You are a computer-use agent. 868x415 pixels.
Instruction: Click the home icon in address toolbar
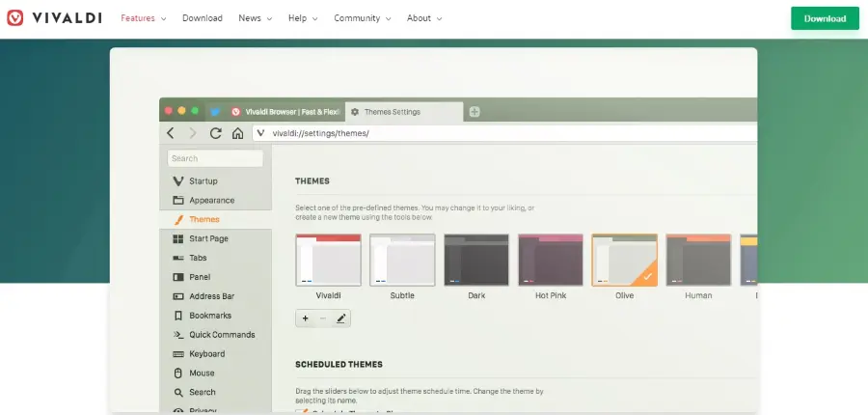pos(237,133)
